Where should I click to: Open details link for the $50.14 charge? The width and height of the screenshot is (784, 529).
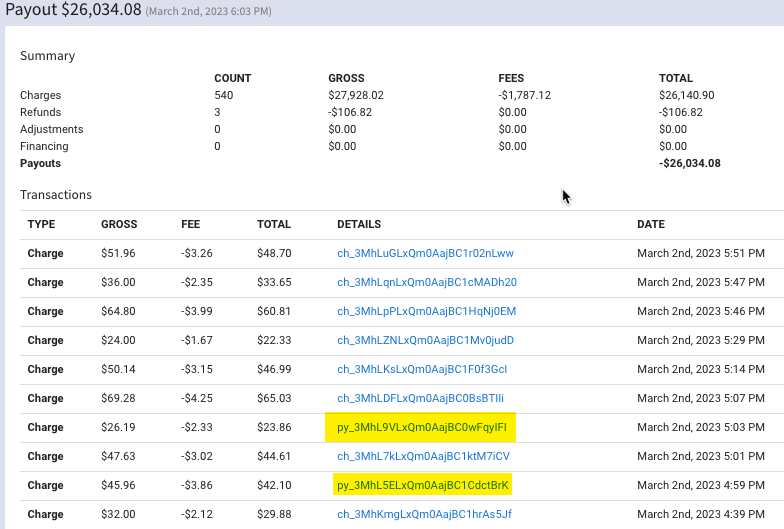point(422,370)
